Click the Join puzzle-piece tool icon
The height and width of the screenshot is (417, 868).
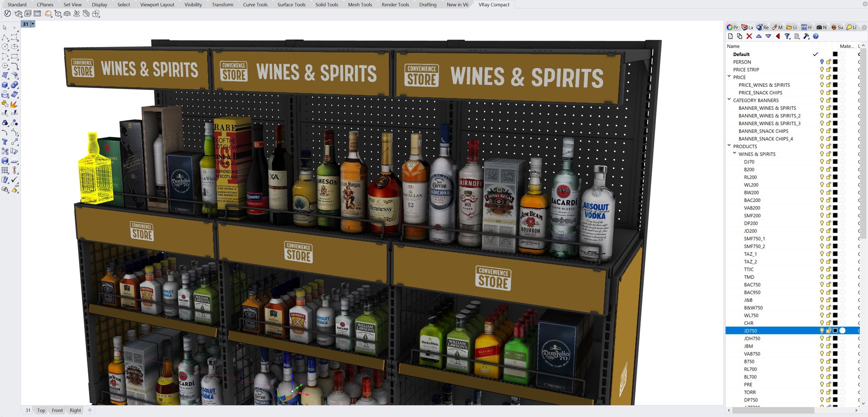click(5, 104)
